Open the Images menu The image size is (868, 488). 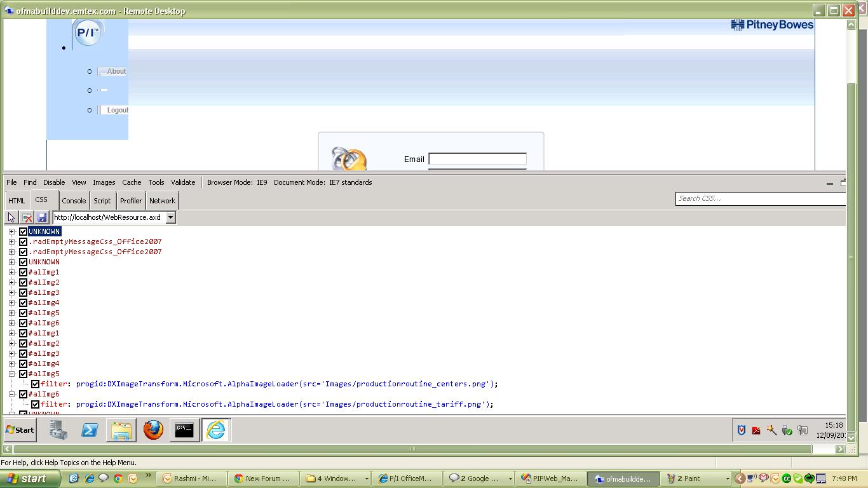104,182
